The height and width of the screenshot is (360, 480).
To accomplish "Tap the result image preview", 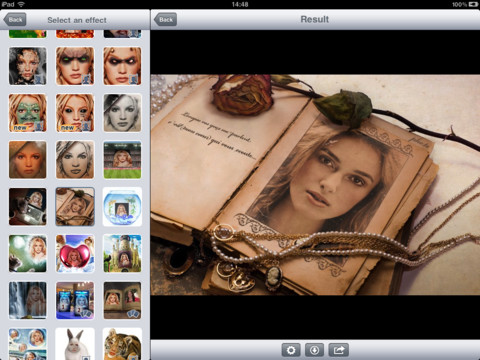I will pos(315,185).
